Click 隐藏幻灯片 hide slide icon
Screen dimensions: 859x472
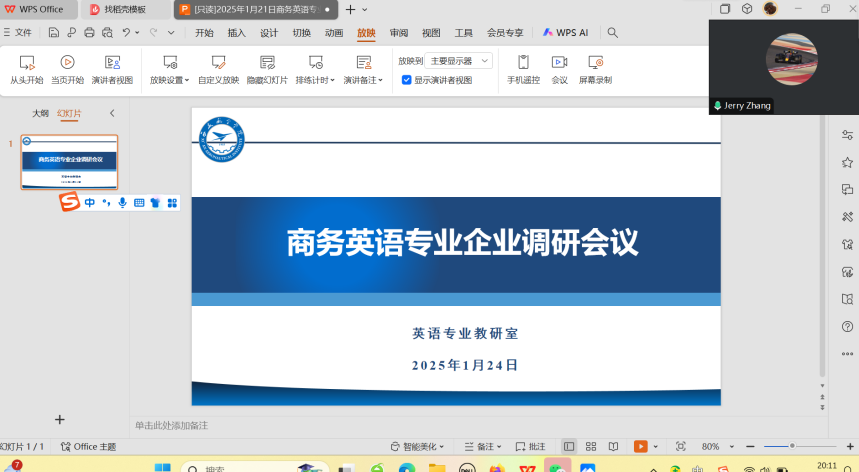coord(267,63)
